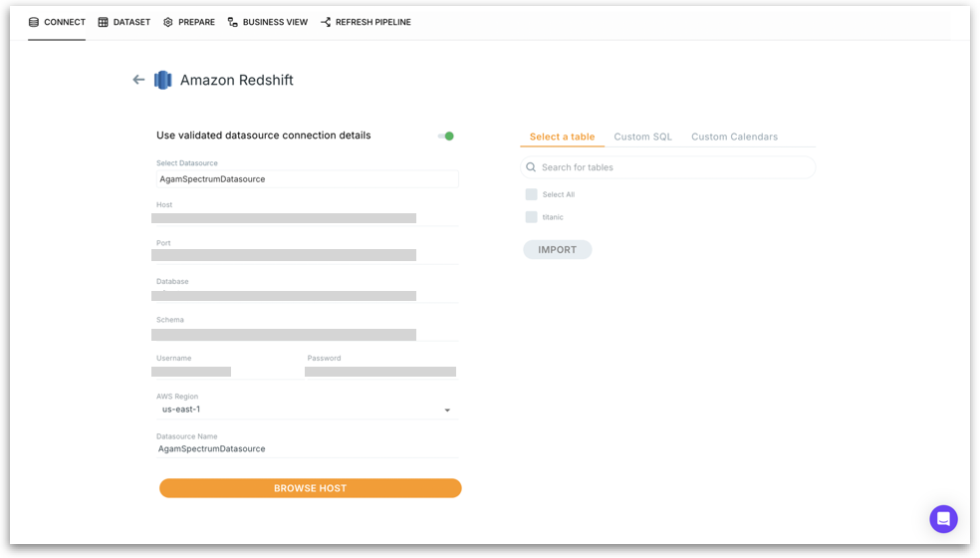Viewport: 980px width, 558px height.
Task: Toggle validated datasource connection details switch
Action: coord(446,136)
